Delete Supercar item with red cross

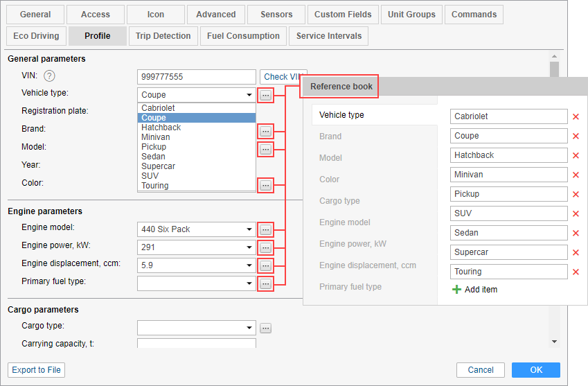tap(576, 252)
